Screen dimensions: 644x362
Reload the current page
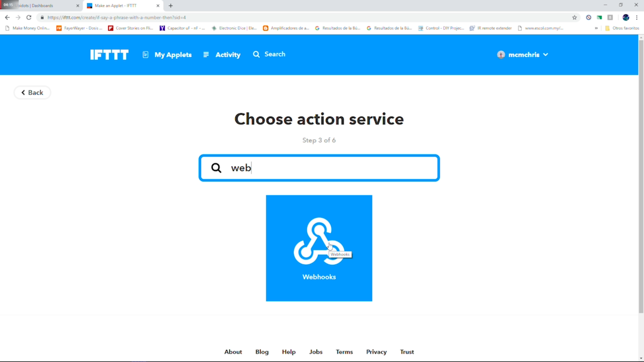[x=29, y=17]
